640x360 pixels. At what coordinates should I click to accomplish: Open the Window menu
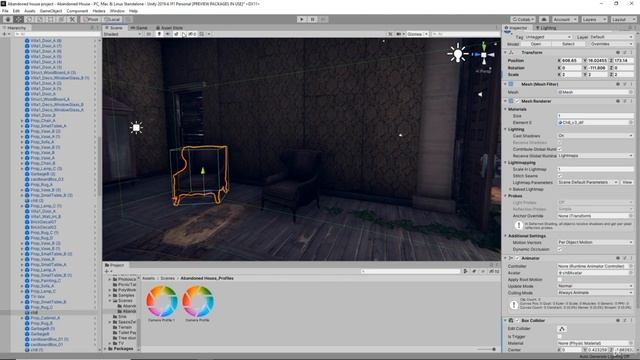[117, 11]
